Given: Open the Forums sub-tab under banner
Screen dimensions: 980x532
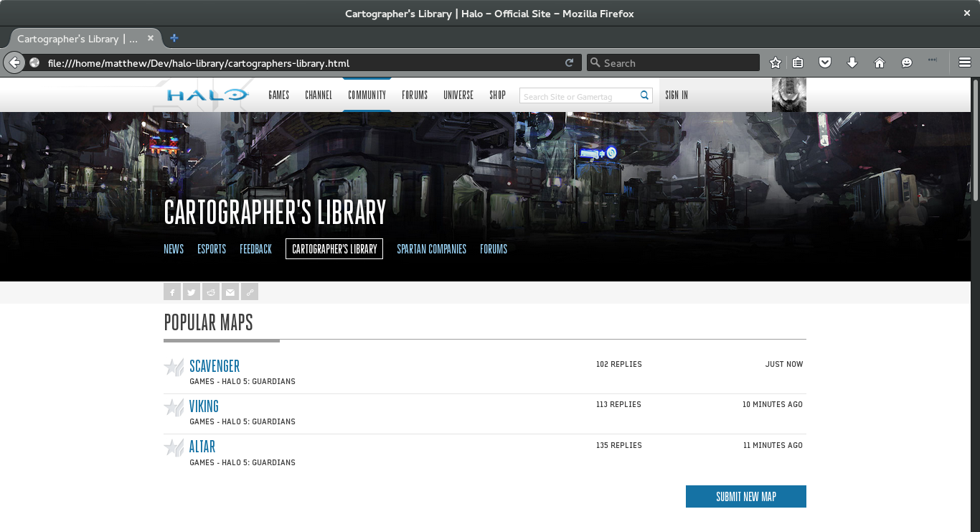Looking at the screenshot, I should [x=494, y=249].
